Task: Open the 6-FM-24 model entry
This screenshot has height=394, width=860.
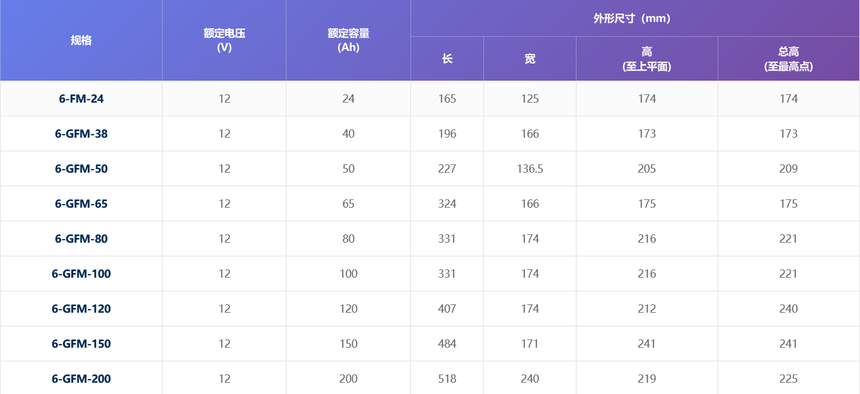Action: 81,99
